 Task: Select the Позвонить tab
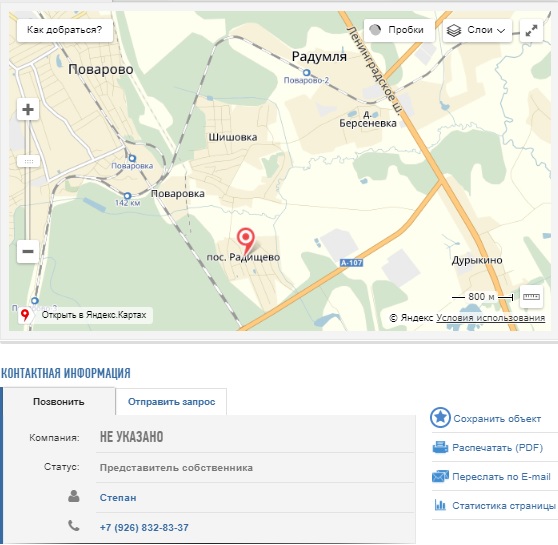click(59, 402)
